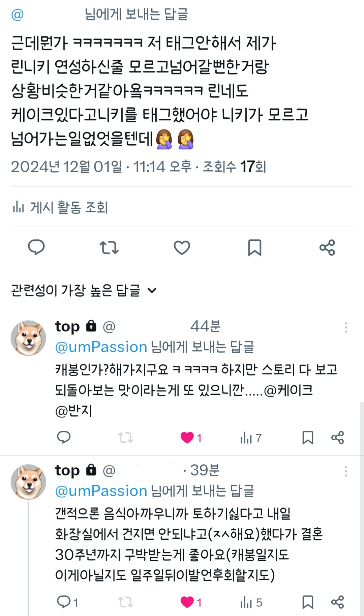The height and width of the screenshot is (616, 364).
Task: Open 게시 활동 조회 post analytics
Action: click(x=60, y=207)
